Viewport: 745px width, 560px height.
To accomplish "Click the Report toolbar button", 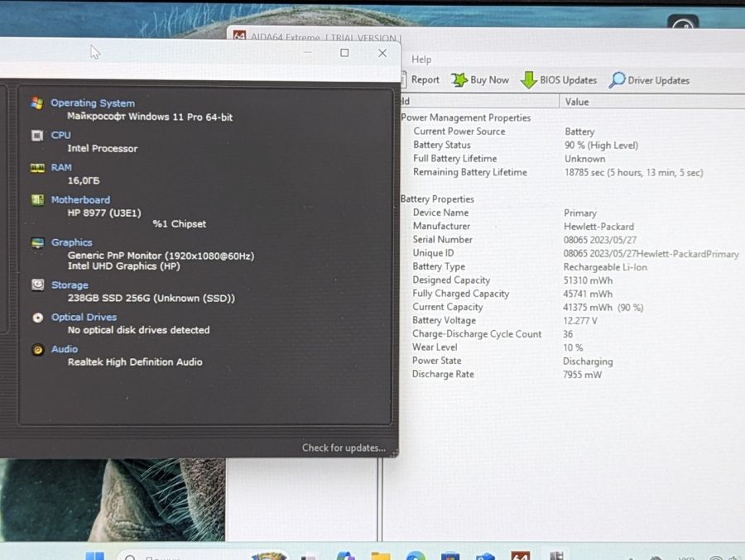I will tap(421, 79).
